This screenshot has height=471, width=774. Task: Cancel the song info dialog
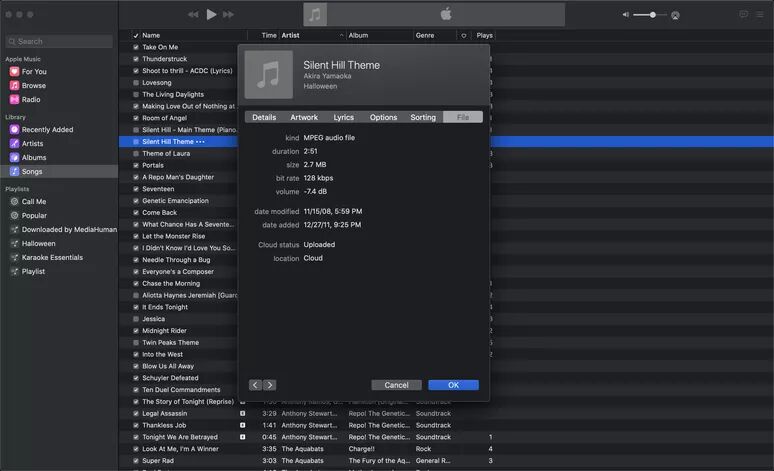point(396,385)
